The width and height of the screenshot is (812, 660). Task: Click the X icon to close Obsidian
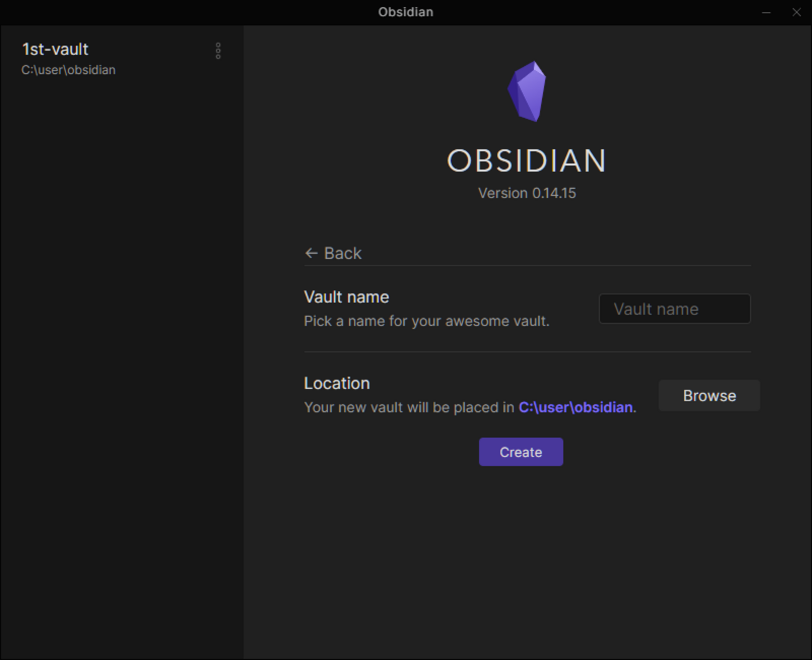point(796,12)
